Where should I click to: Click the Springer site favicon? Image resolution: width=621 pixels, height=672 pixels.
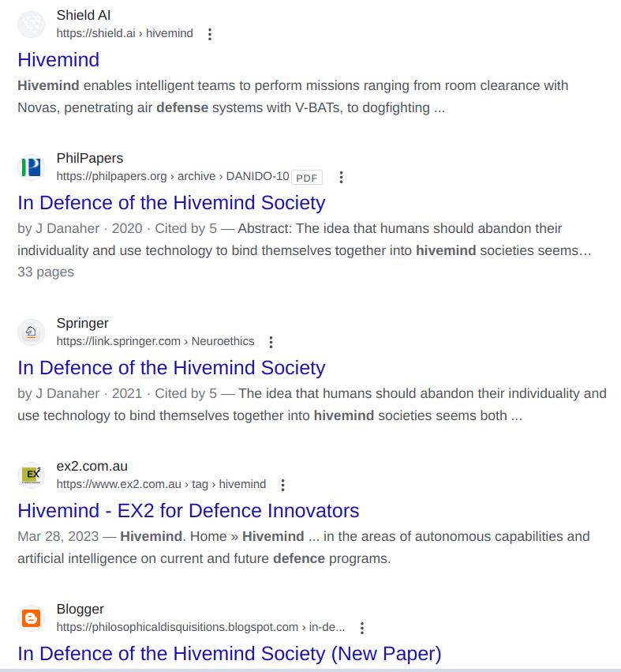[x=32, y=332]
